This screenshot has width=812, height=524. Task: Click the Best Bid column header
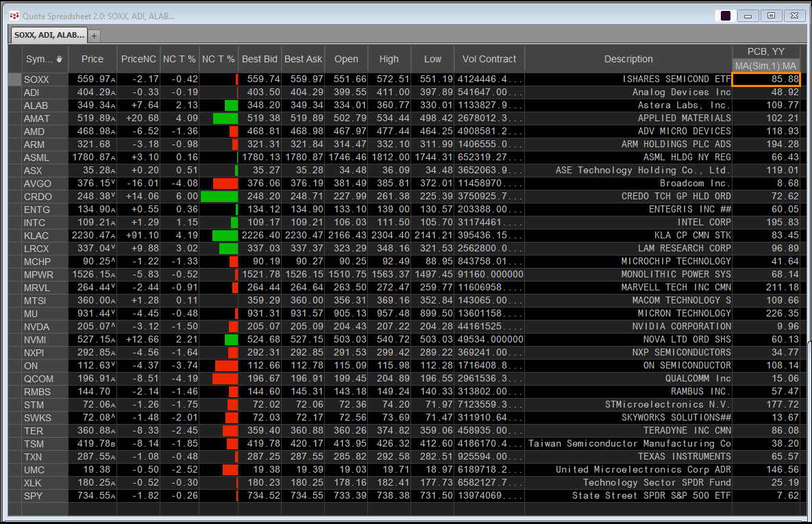(260, 59)
